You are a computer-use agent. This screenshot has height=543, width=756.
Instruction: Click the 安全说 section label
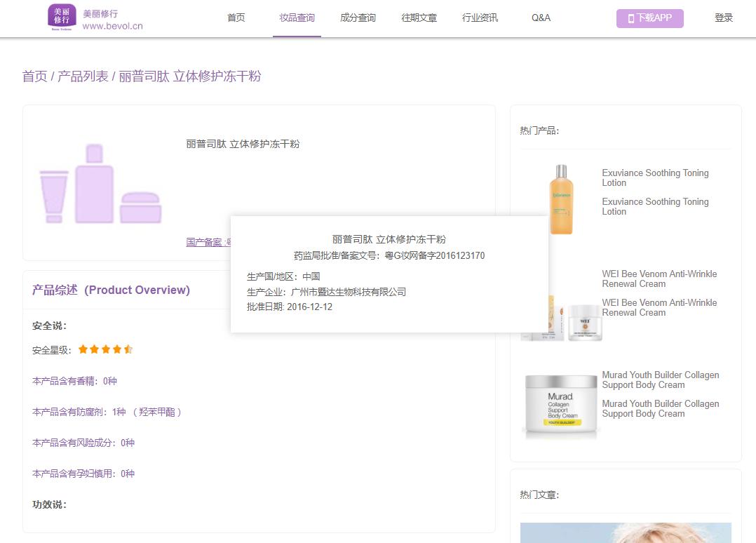[x=50, y=326]
